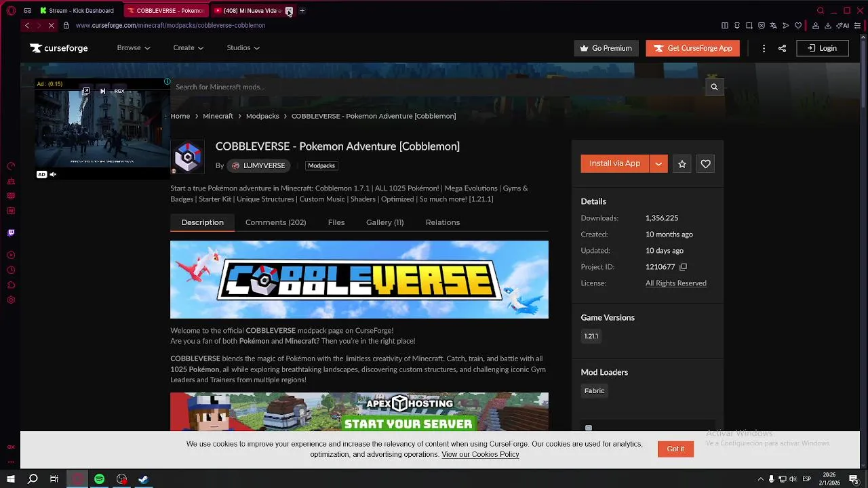This screenshot has width=868, height=488.
Task: Click Install via App button
Action: point(614,164)
